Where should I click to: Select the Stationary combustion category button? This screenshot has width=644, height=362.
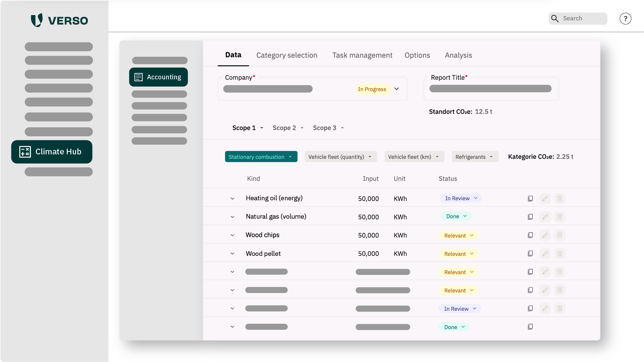[x=261, y=157]
